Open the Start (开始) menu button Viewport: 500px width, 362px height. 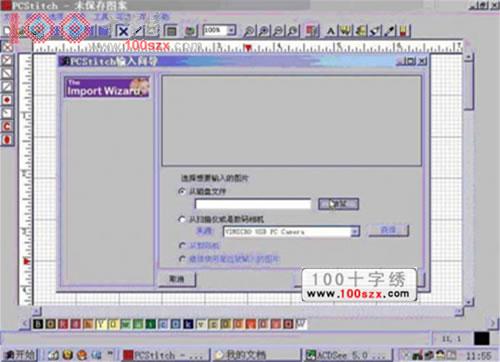pyautogui.click(x=19, y=355)
